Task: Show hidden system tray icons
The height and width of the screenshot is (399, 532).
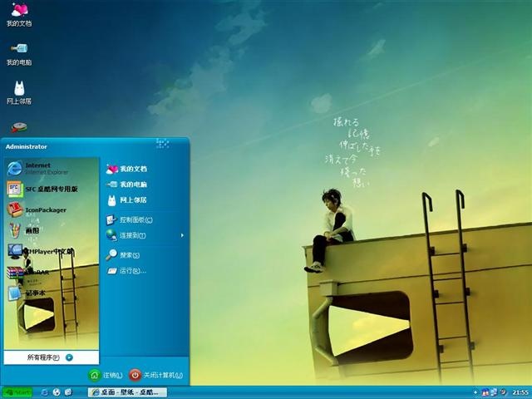Action: click(475, 392)
